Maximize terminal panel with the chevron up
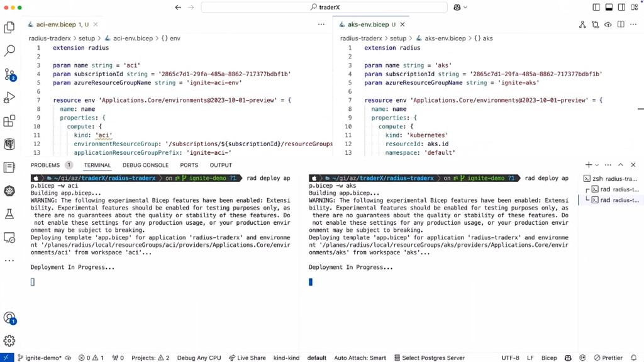The image size is (644, 362). (x=620, y=165)
